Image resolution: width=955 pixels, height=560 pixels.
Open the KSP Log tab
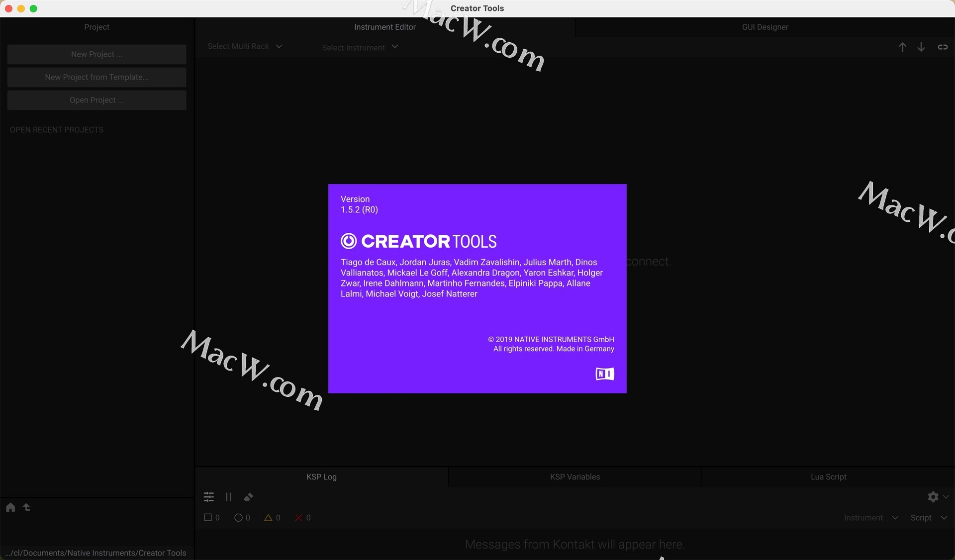(x=321, y=477)
